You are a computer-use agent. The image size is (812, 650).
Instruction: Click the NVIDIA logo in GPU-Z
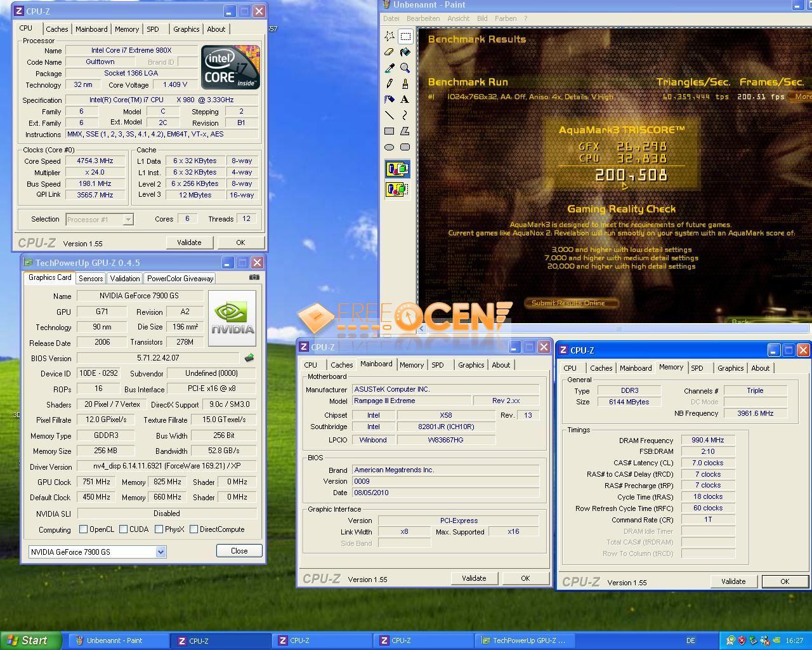point(232,318)
